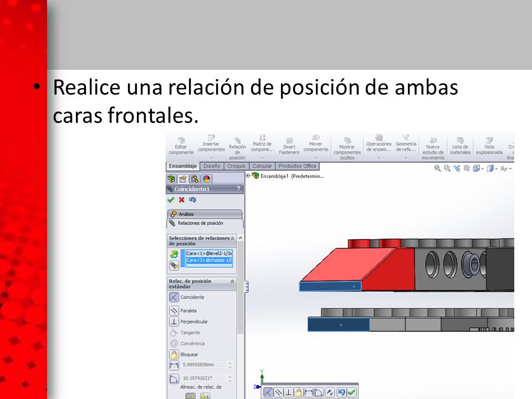532x399 pixels.
Task: Toggle the Paralela mate option
Action: (173, 310)
